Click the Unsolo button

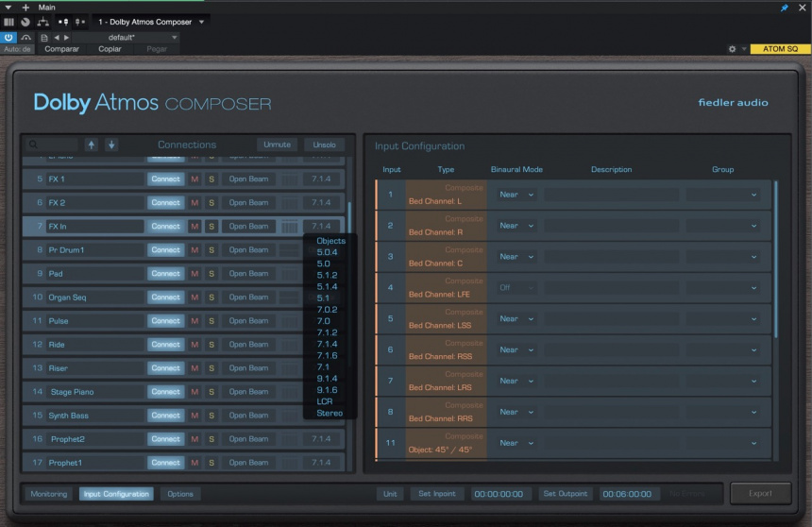click(x=324, y=144)
